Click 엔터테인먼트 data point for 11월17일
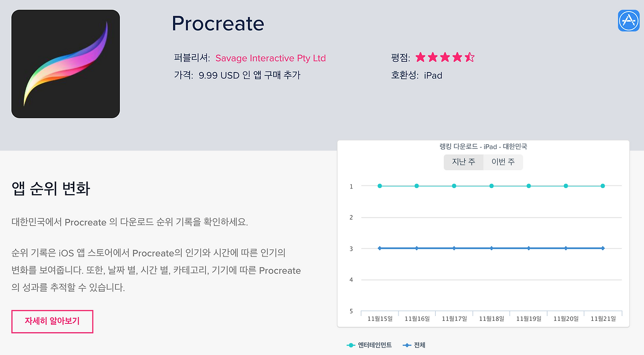644x355 pixels. coord(454,186)
